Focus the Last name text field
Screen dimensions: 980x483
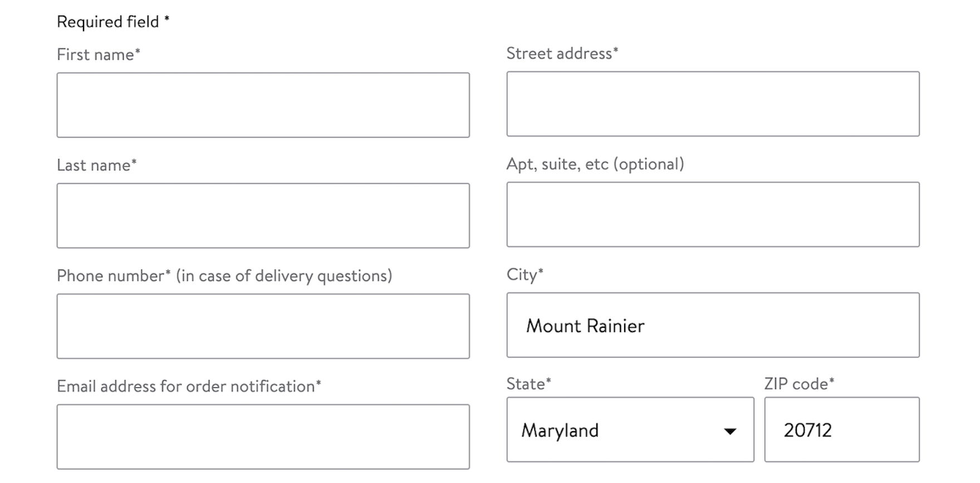click(263, 215)
